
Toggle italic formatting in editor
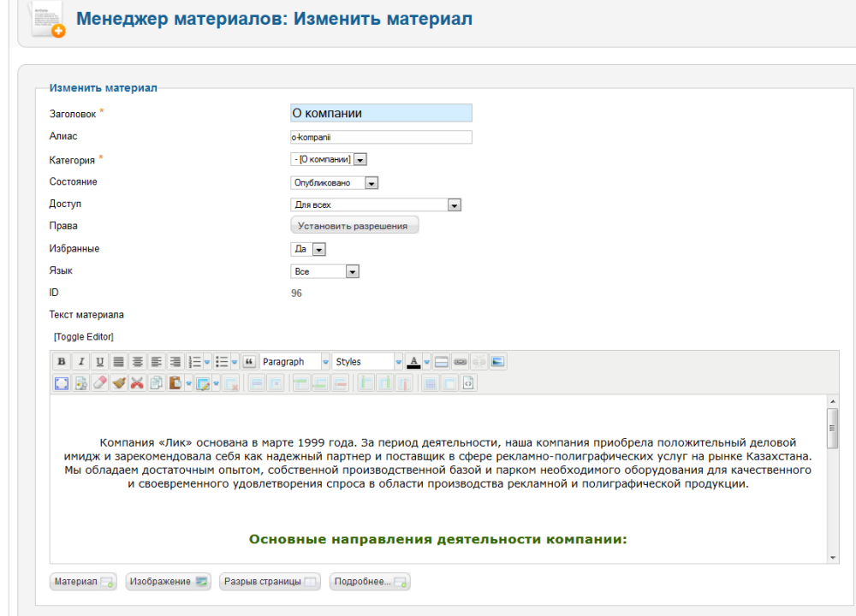point(80,362)
